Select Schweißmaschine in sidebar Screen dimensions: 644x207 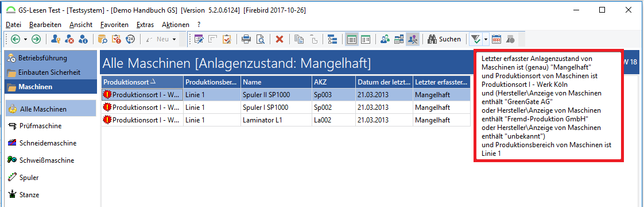[x=41, y=160]
